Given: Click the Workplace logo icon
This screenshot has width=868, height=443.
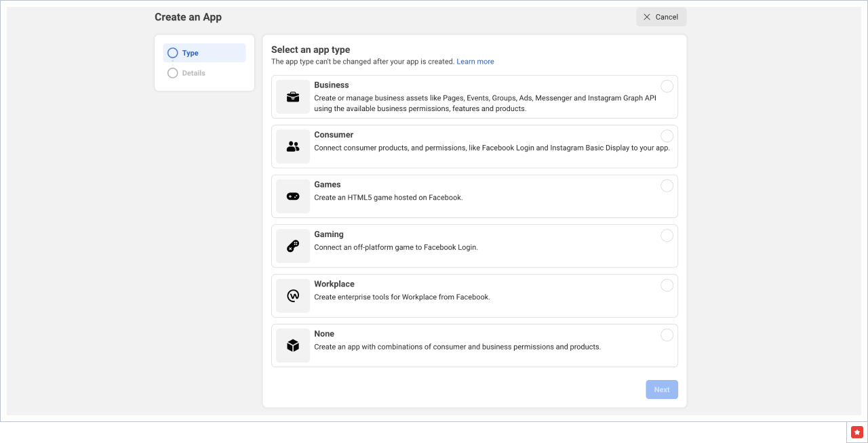Looking at the screenshot, I should 293,296.
